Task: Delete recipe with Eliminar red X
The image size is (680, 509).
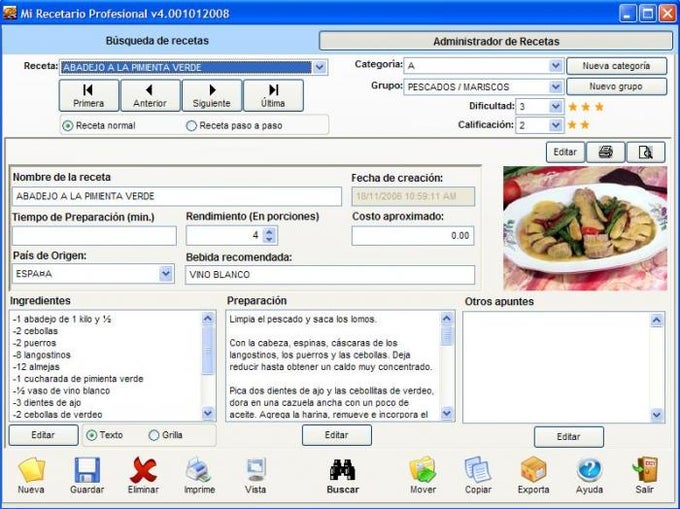Action: 143,476
